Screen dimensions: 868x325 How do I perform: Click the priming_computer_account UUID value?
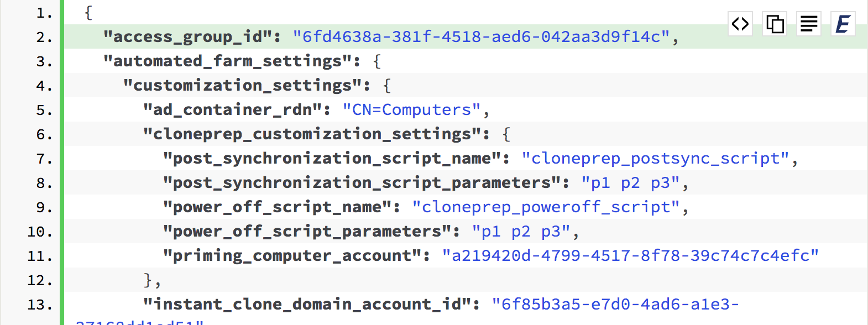point(630,255)
